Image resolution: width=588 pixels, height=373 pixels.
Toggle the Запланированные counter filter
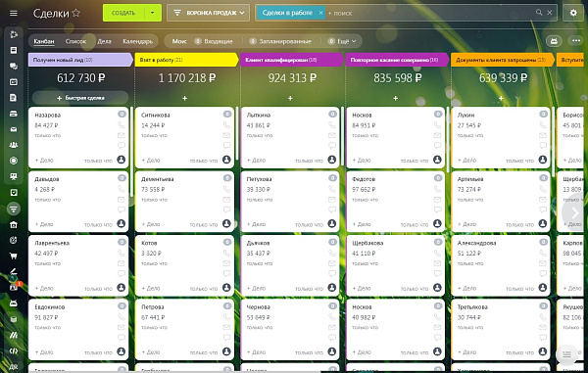280,41
